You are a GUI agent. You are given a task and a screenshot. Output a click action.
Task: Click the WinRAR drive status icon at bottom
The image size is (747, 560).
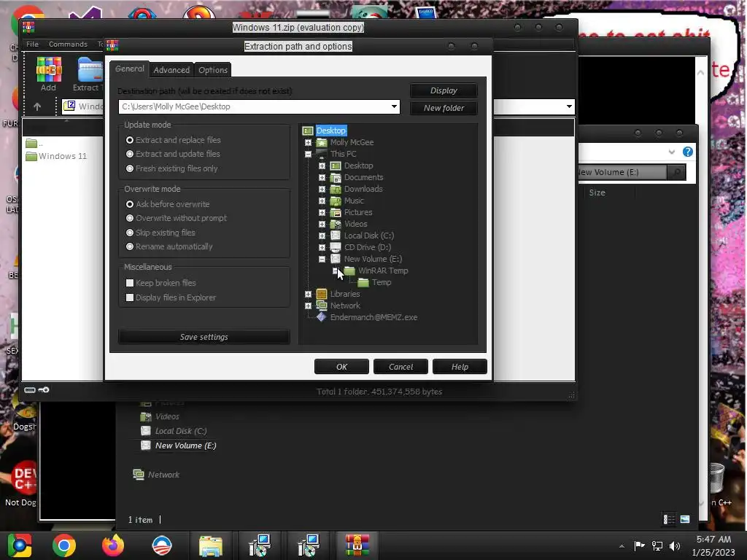pos(29,390)
